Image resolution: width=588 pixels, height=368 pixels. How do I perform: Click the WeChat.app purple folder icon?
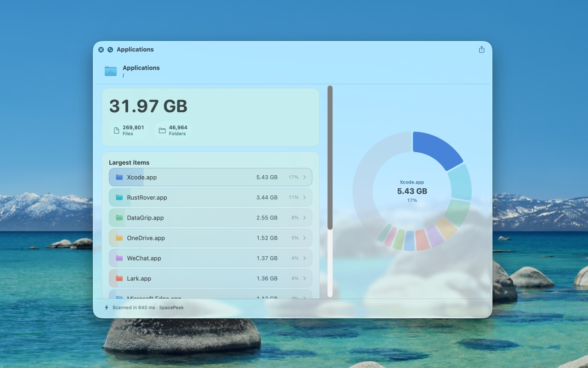[x=119, y=258]
